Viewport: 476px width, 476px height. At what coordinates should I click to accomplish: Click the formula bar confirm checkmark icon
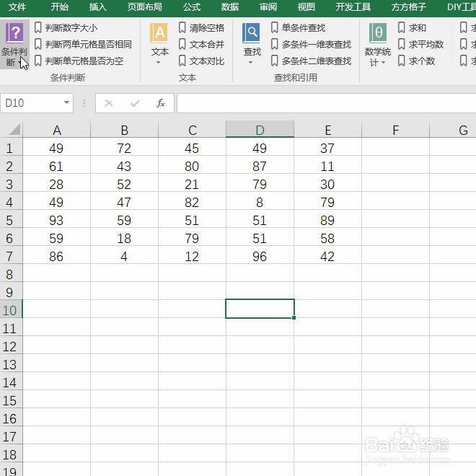point(135,103)
